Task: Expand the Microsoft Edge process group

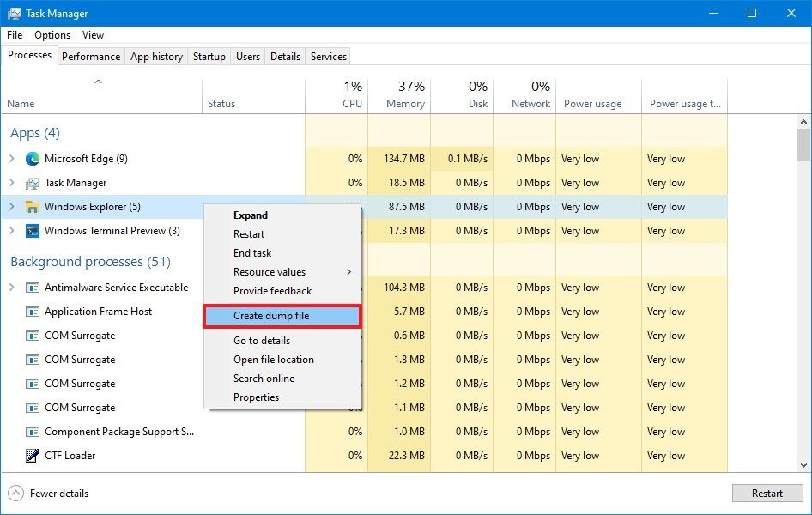Action: (14, 158)
